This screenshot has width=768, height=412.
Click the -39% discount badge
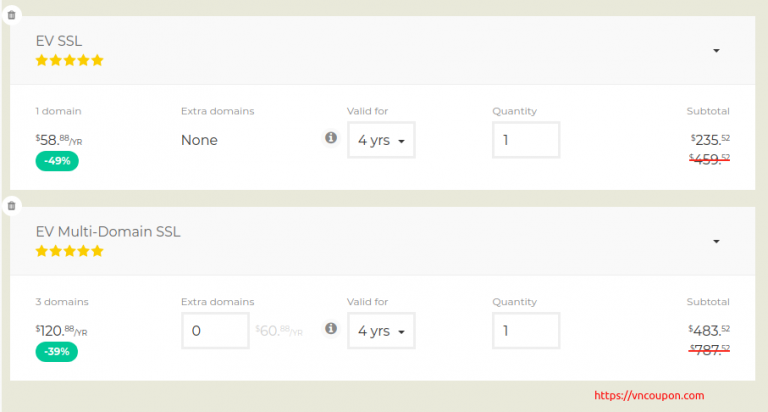pyautogui.click(x=56, y=351)
